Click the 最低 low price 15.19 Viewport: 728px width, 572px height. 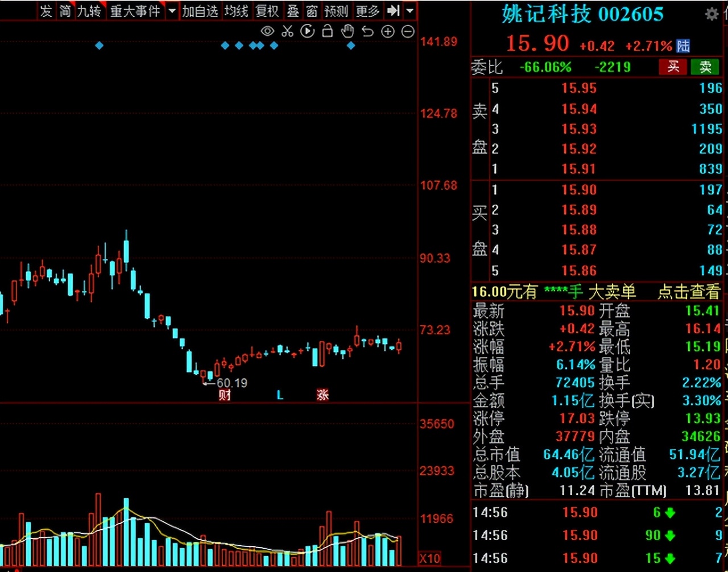pyautogui.click(x=702, y=346)
